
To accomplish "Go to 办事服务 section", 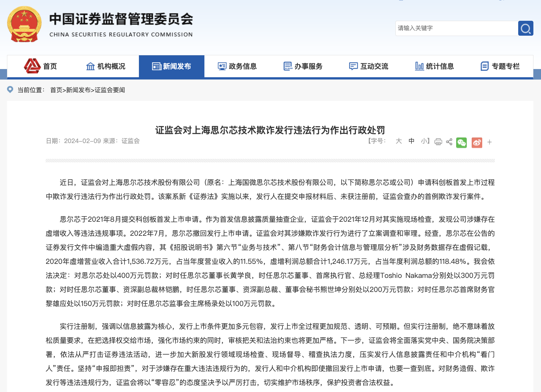I will click(x=303, y=66).
